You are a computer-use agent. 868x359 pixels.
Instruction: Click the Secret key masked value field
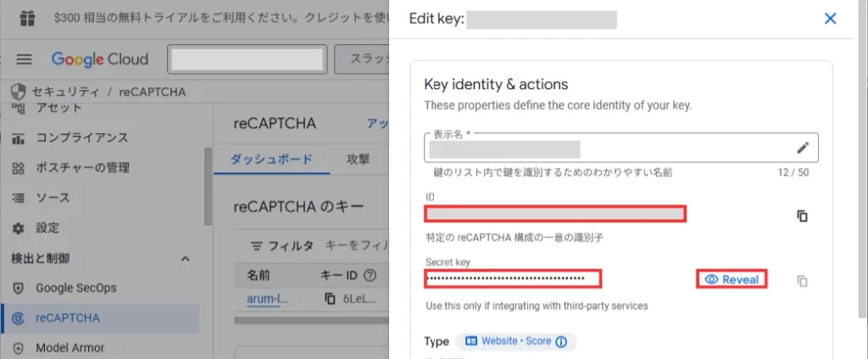tap(513, 278)
